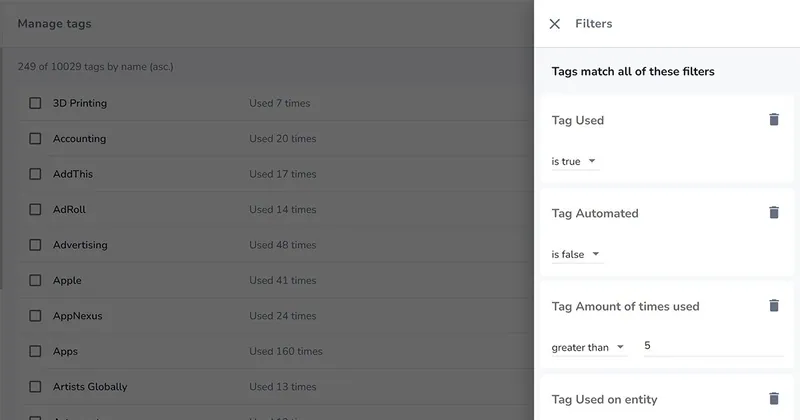Click the AddThis tag name
The width and height of the screenshot is (800, 420).
[x=73, y=174]
